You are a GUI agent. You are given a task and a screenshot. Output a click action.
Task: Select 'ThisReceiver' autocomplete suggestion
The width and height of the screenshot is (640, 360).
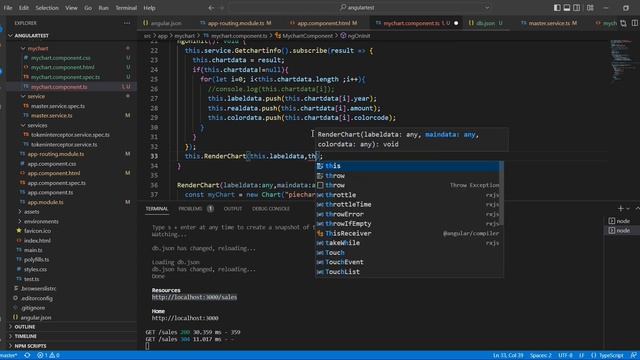point(408,233)
